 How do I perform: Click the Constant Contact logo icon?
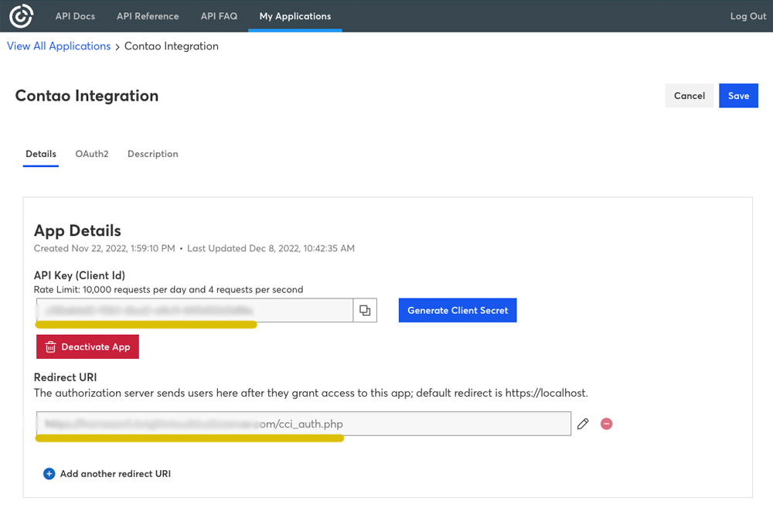pyautogui.click(x=21, y=15)
